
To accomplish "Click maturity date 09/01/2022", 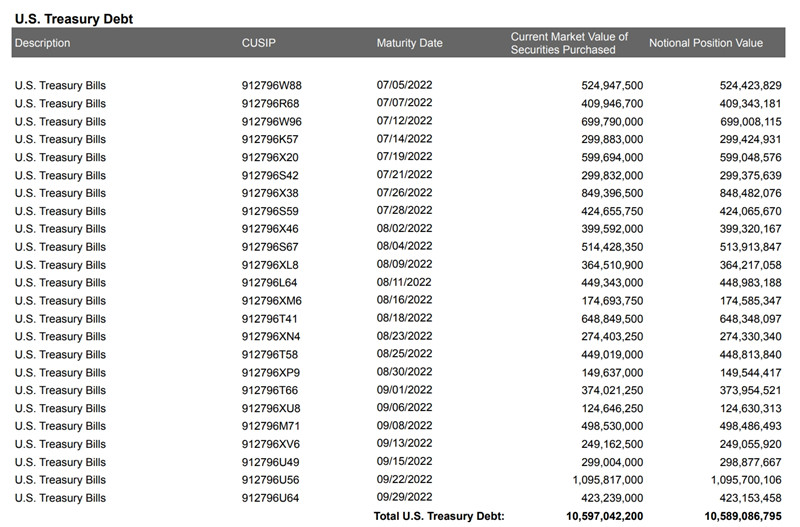I will pyautogui.click(x=404, y=390).
